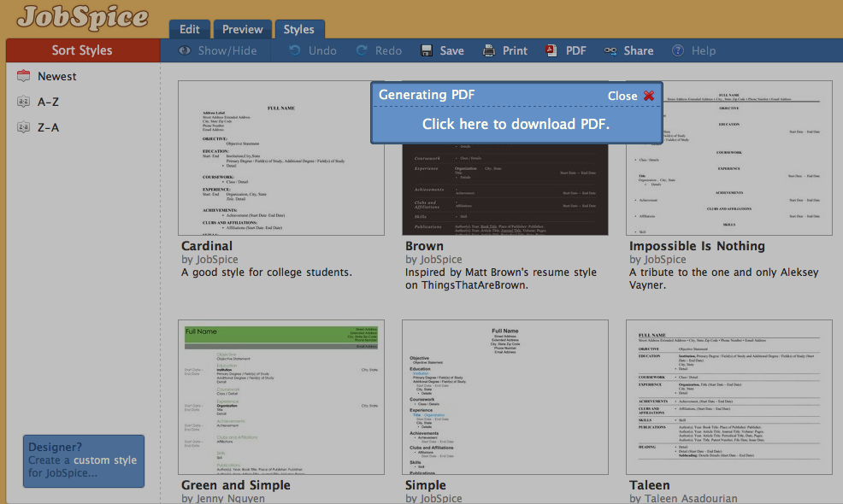Choose the Simple style thumbnail
The width and height of the screenshot is (843, 504).
click(x=505, y=397)
